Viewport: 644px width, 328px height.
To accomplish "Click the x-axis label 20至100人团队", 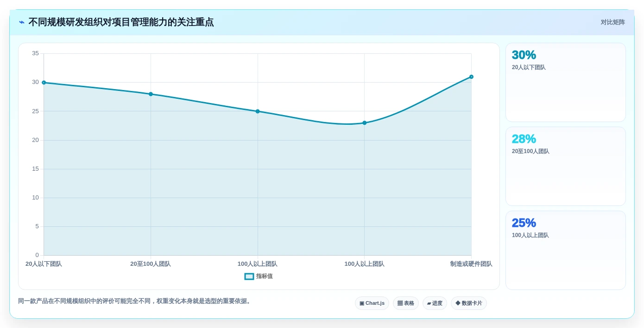I will click(x=151, y=264).
